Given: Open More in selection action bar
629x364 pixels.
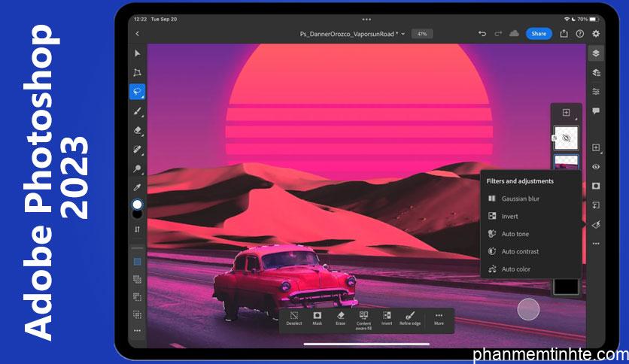Looking at the screenshot, I should (439, 319).
